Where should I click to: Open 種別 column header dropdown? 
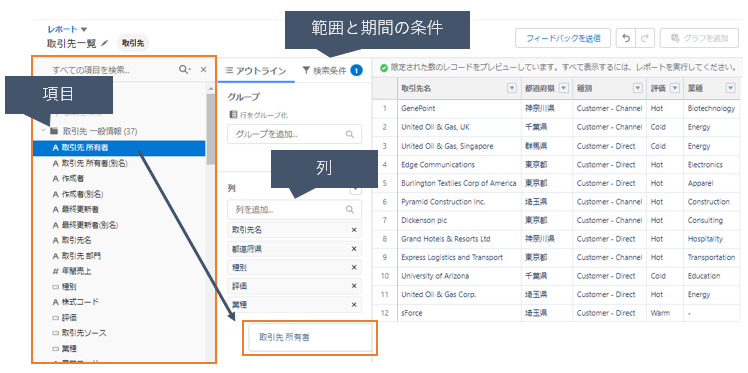(638, 88)
